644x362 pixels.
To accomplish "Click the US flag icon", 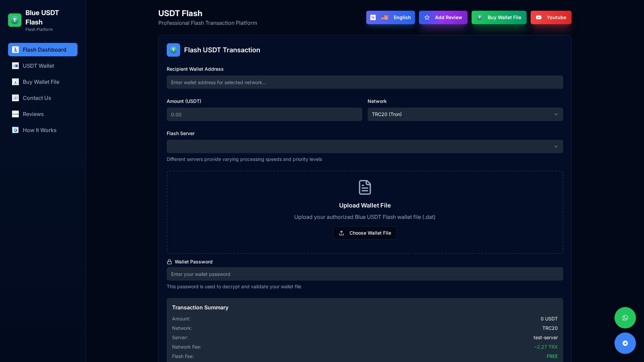I will click(385, 17).
